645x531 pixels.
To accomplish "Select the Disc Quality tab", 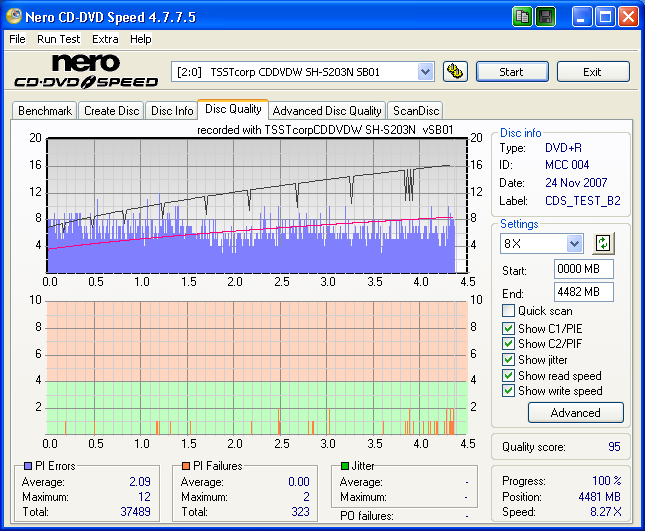I will coord(233,109).
